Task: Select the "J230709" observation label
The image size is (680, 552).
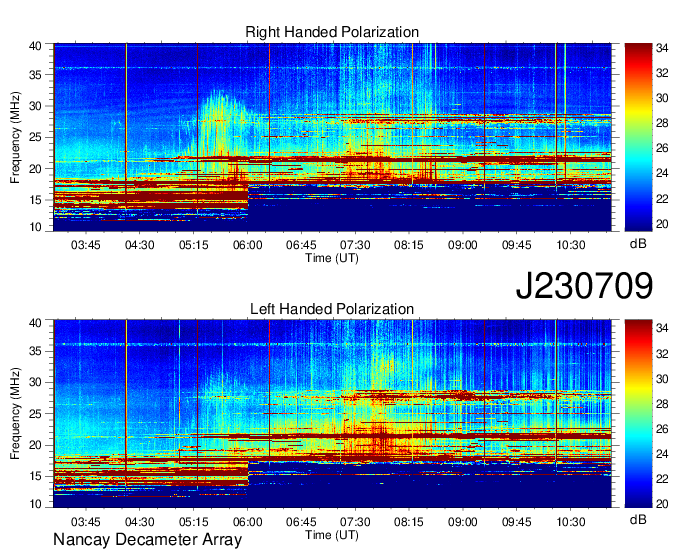Action: point(584,286)
